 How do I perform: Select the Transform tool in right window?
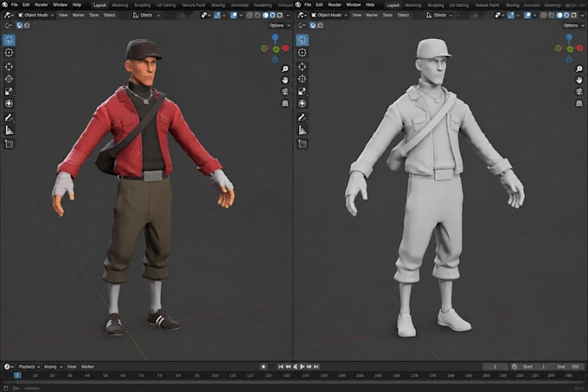coord(303,104)
